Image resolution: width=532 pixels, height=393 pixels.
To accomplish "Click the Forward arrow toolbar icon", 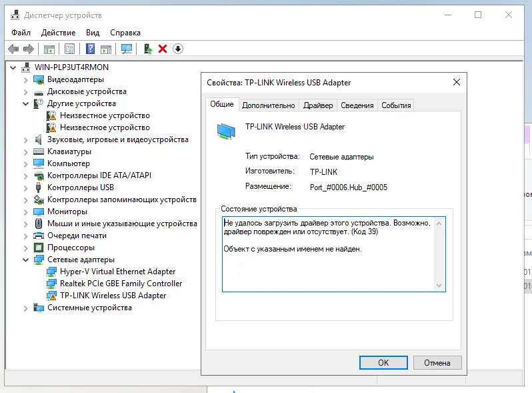I will pos(29,49).
